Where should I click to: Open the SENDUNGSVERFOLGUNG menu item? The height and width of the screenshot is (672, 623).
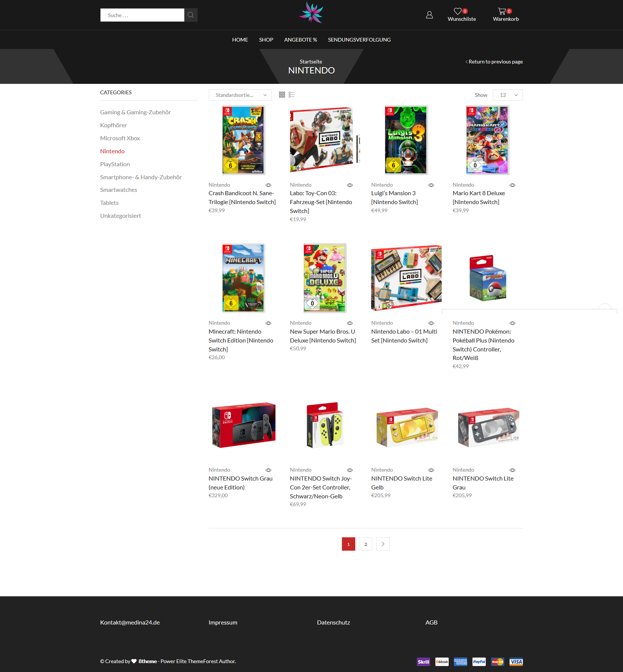point(359,40)
